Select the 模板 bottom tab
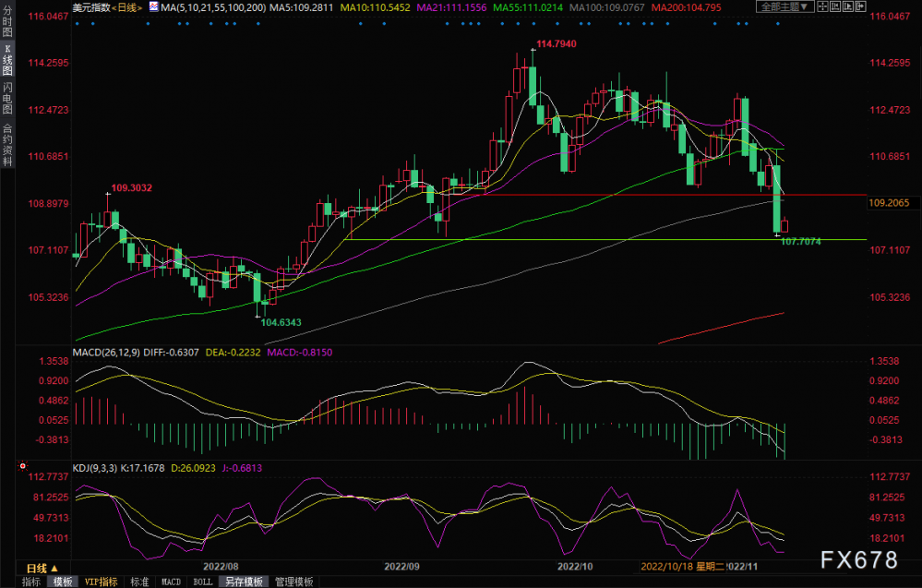The image size is (922, 588). pyautogui.click(x=63, y=582)
